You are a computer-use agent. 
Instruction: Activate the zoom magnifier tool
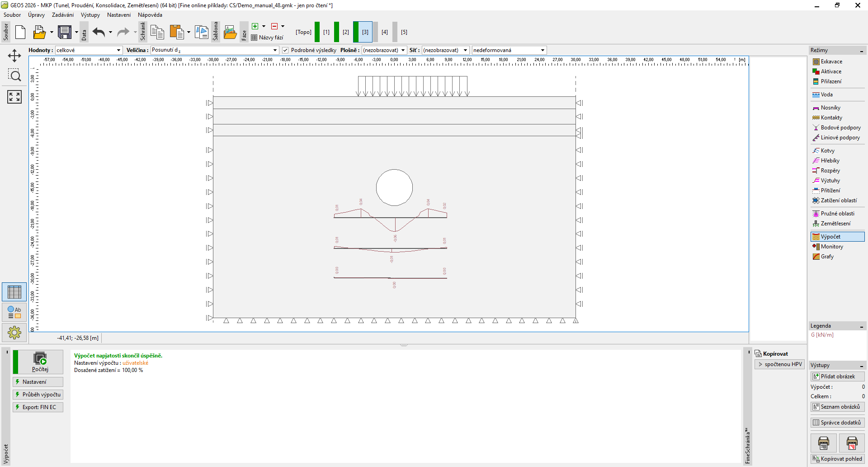tap(14, 76)
